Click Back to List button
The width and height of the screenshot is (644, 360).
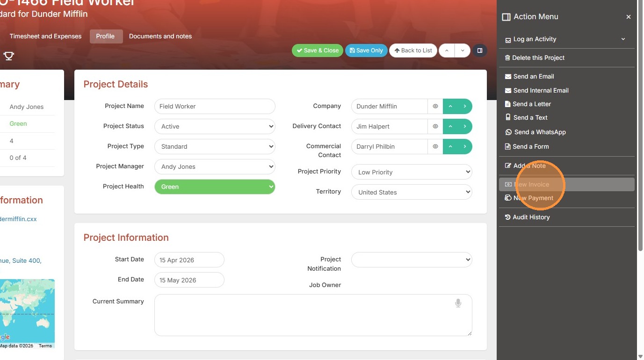(413, 50)
